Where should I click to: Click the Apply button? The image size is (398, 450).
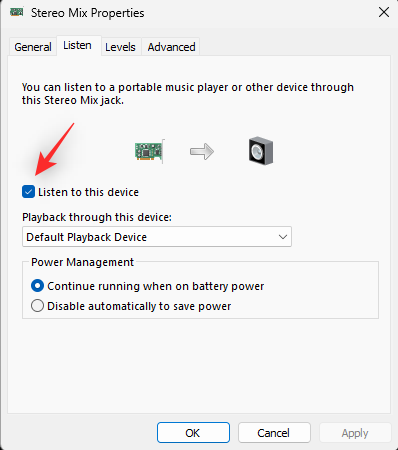355,433
